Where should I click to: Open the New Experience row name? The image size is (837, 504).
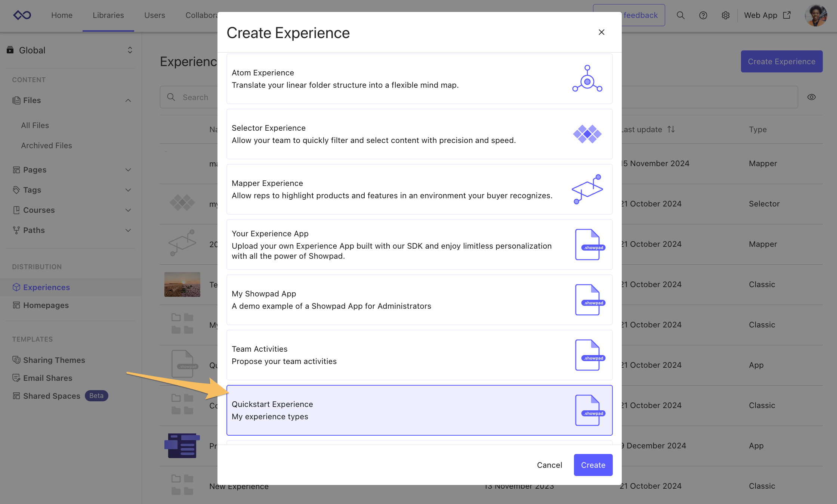click(x=239, y=486)
